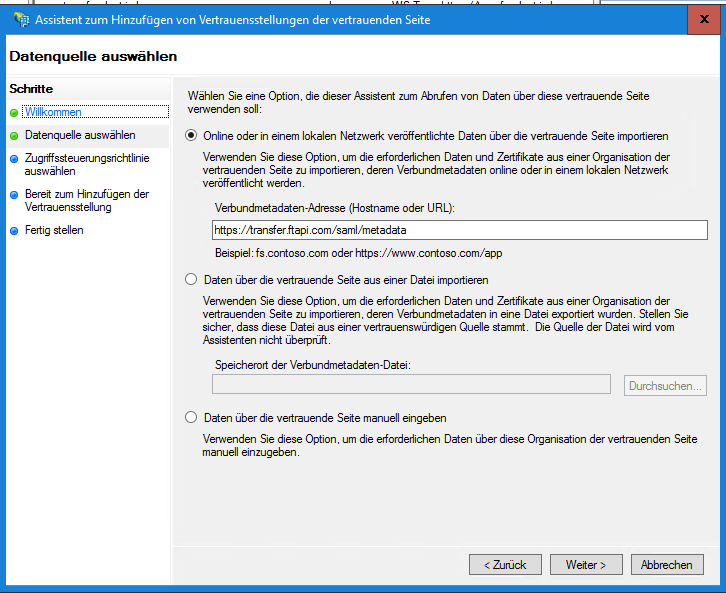Click the wizard icon in the title bar
Viewport: 726px width, 593px height.
point(21,17)
